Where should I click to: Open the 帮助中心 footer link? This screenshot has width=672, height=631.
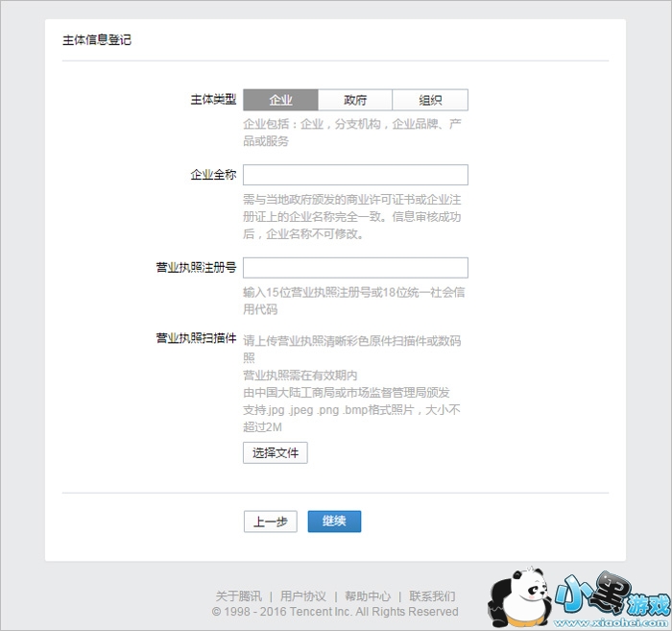368,595
